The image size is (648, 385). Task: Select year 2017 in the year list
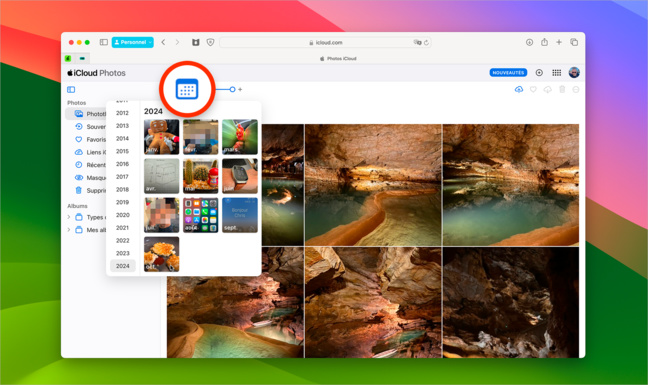click(x=122, y=177)
